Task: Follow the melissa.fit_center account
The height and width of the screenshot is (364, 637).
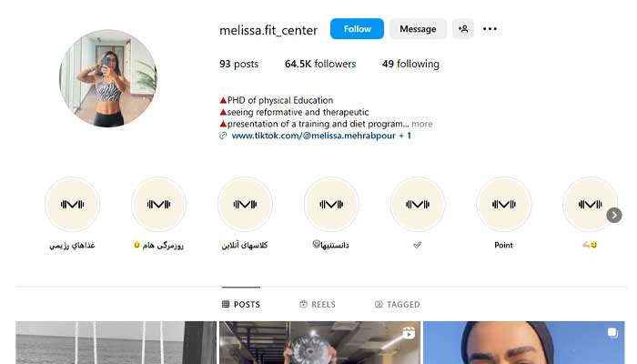Action: [357, 29]
